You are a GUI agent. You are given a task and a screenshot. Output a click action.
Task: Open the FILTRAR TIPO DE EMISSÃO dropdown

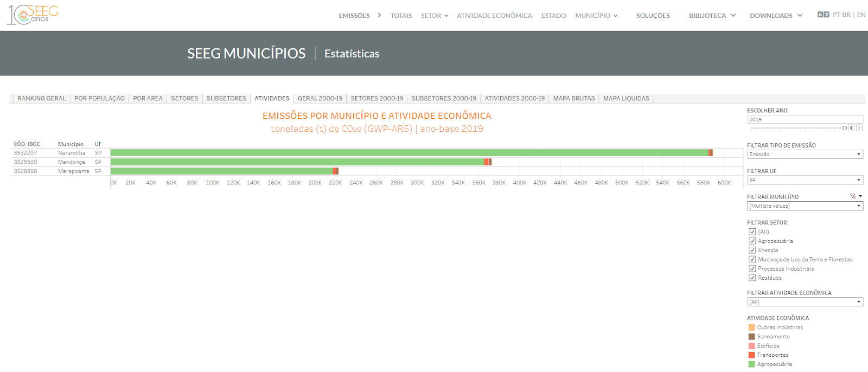click(805, 155)
